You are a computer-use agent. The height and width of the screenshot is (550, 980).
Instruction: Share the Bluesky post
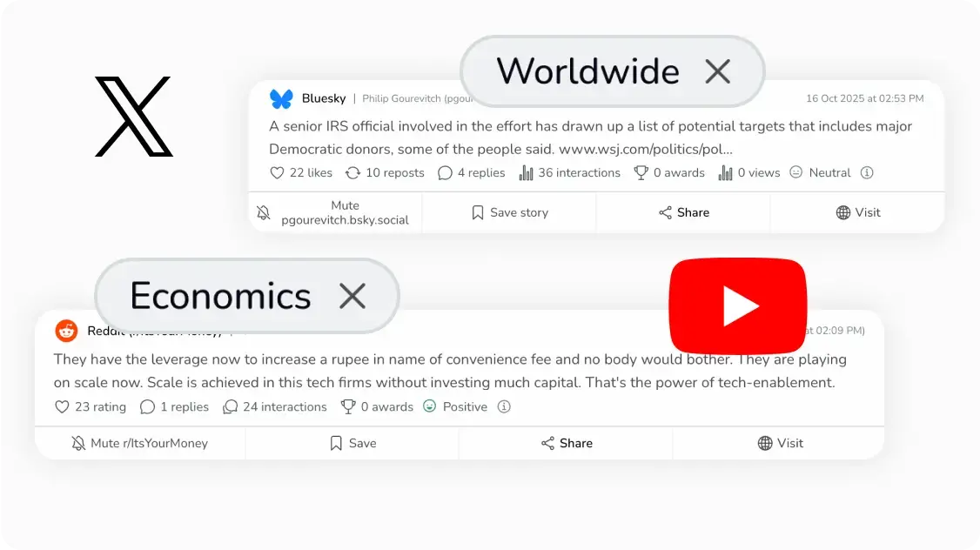tap(684, 212)
